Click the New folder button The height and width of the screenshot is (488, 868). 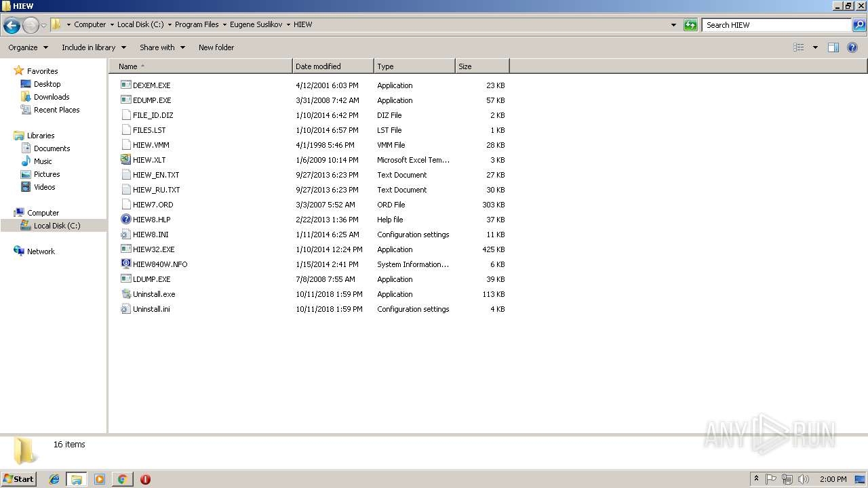216,47
